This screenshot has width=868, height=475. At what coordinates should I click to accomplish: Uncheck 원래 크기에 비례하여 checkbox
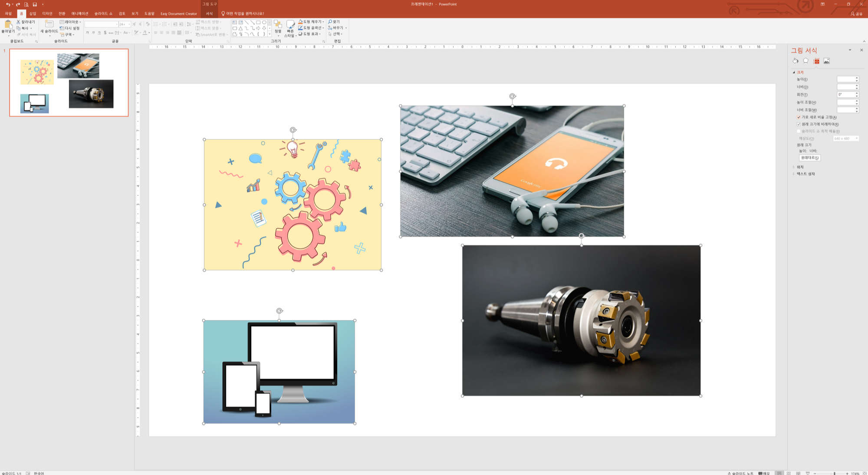[799, 124]
